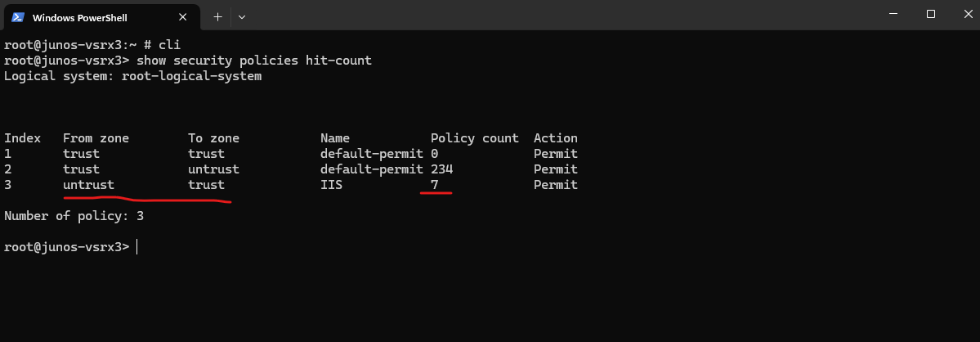This screenshot has height=342, width=980.
Task: Maximize the terminal window
Action: click(x=931, y=14)
